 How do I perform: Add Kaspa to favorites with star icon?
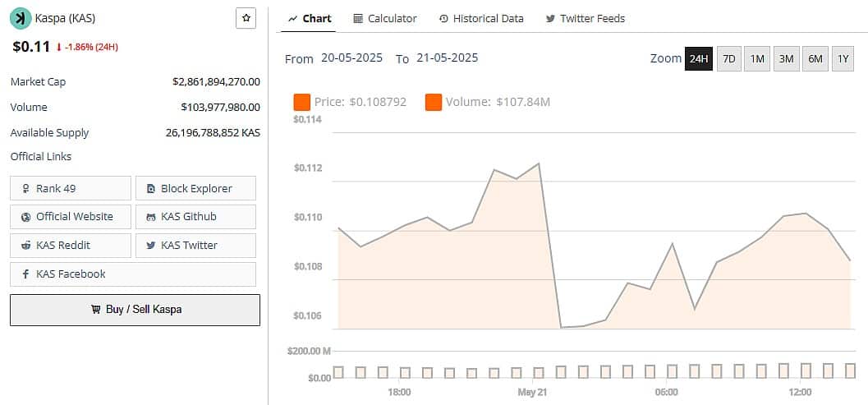coord(246,18)
